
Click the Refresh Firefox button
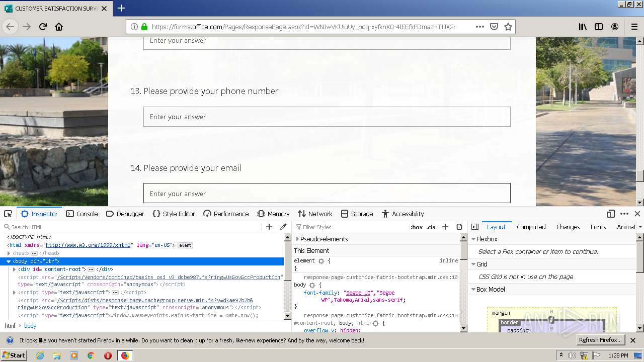tap(601, 340)
